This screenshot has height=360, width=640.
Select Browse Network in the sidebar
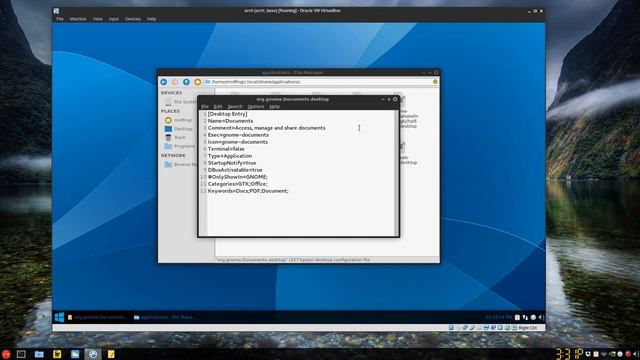(x=180, y=164)
